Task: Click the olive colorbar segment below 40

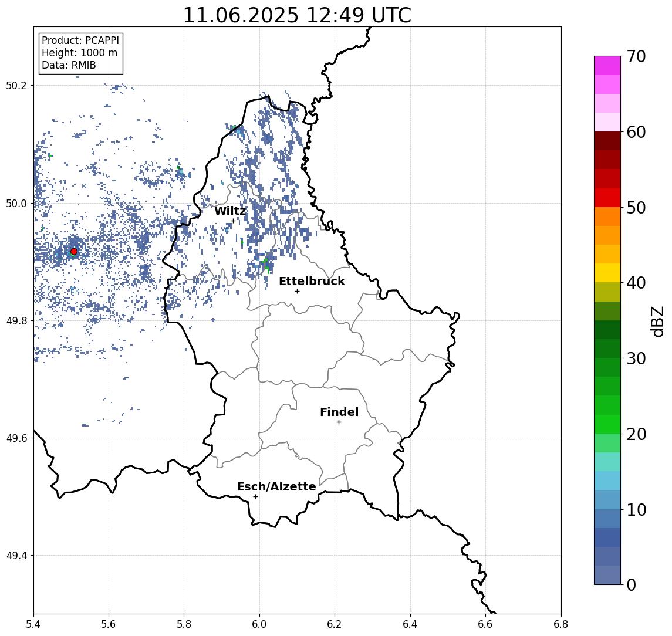Action: coord(607,292)
